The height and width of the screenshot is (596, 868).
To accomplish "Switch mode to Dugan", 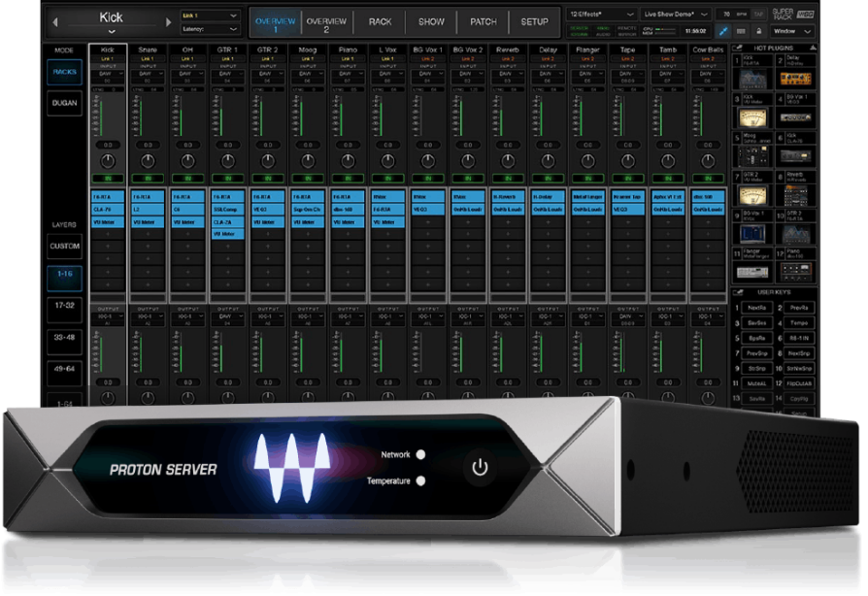I will tap(65, 103).
